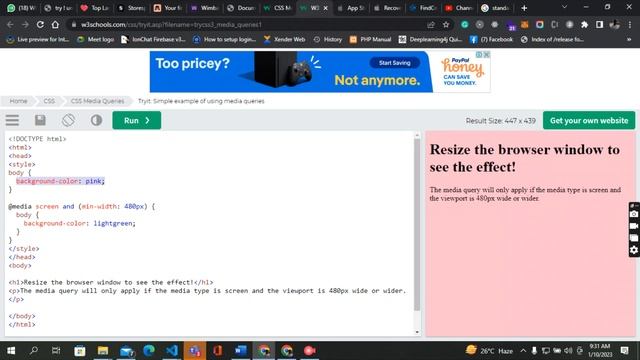Image resolution: width=640 pixels, height=360 pixels.
Task: Click the share page icon in address bar
Action: coord(431,24)
